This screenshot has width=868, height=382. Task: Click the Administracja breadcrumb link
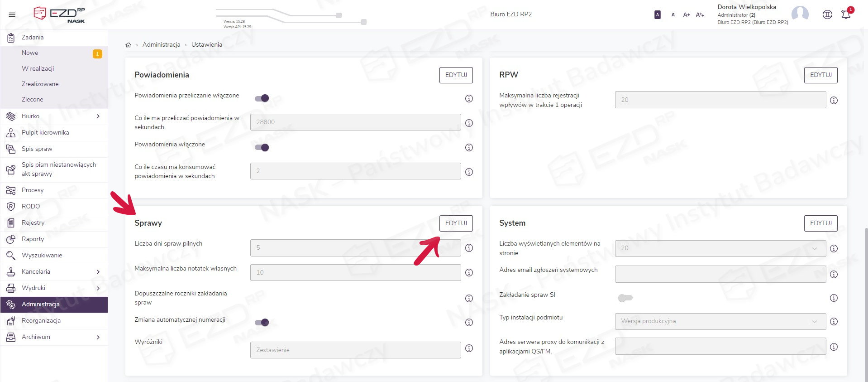[x=161, y=45]
